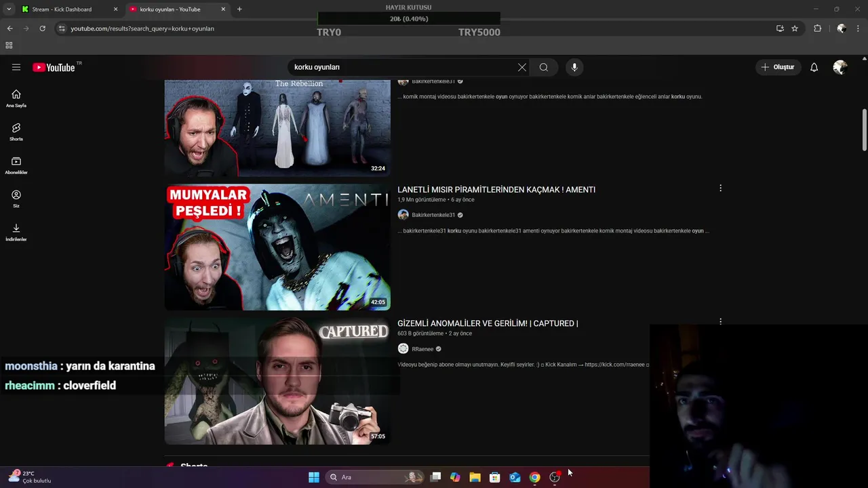
Task: Focus the YouTube search field
Action: [403, 67]
